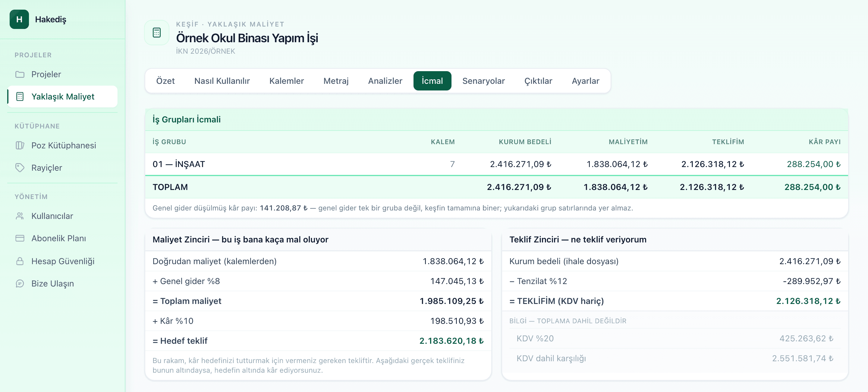This screenshot has width=868, height=392.
Task: Select the Analizler tab
Action: 385,81
